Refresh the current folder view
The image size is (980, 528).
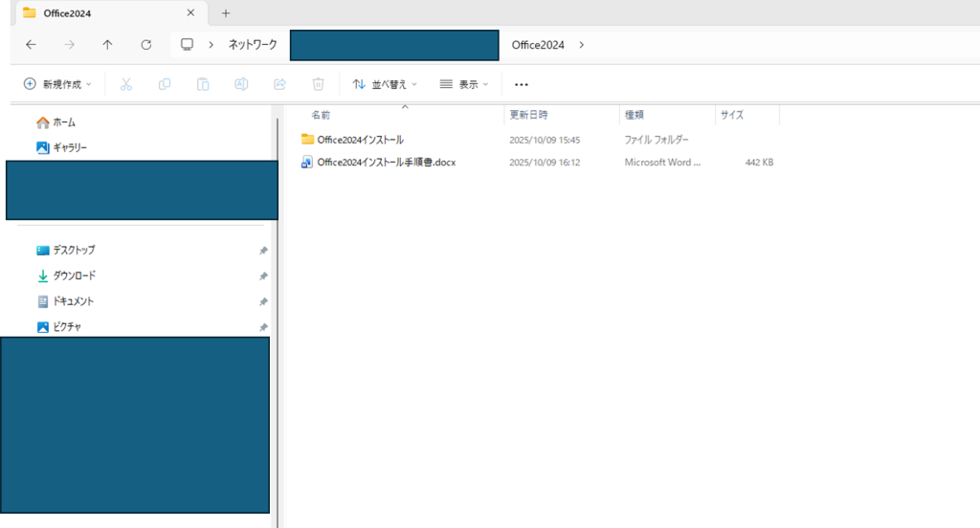pyautogui.click(x=145, y=45)
